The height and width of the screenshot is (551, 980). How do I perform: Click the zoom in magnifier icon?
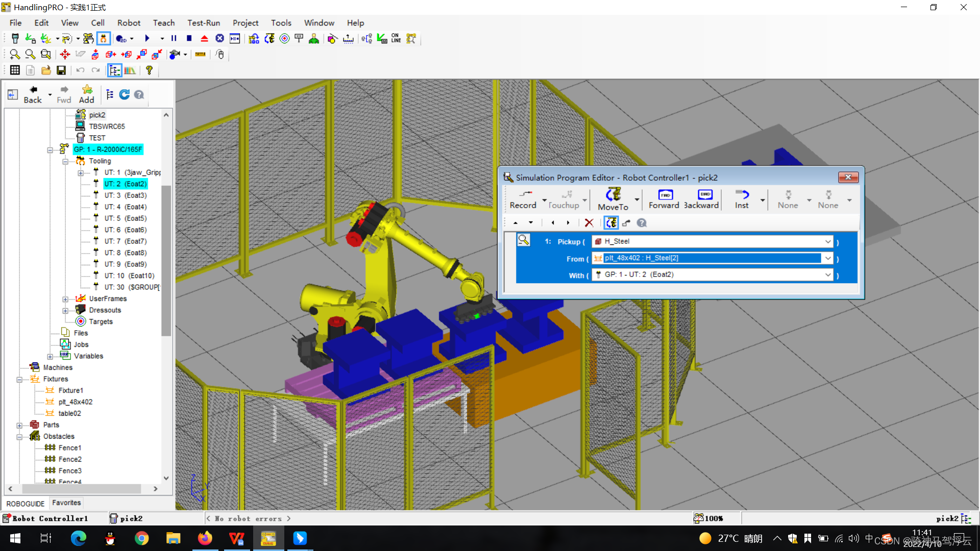(15, 55)
